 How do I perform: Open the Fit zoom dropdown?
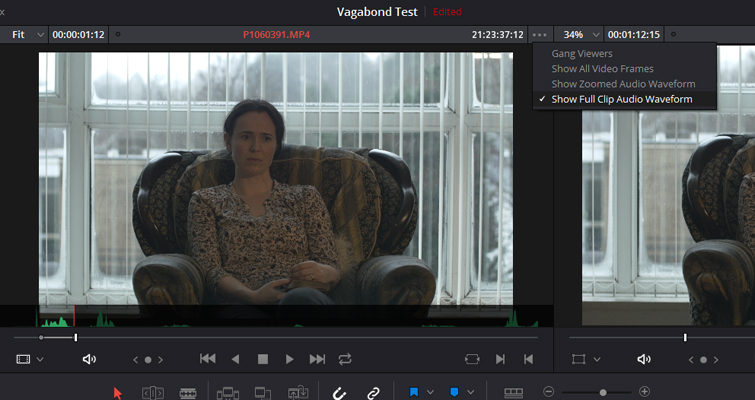(28, 34)
